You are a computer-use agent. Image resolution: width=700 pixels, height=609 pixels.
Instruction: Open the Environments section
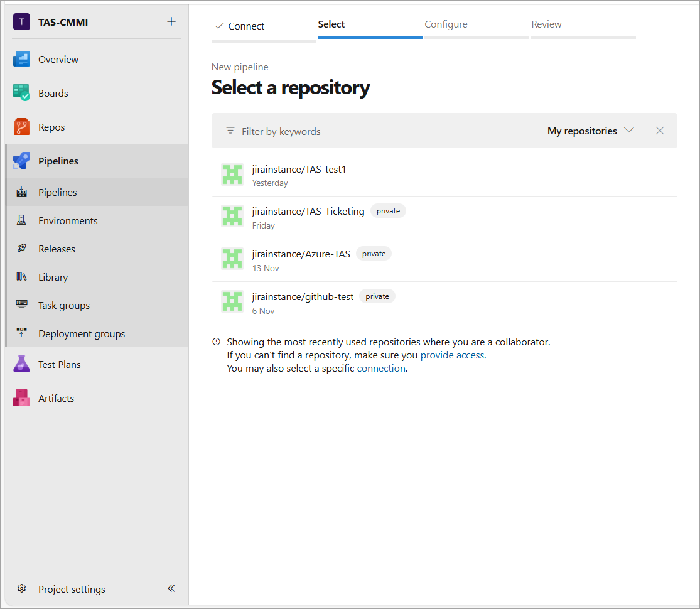click(21, 220)
